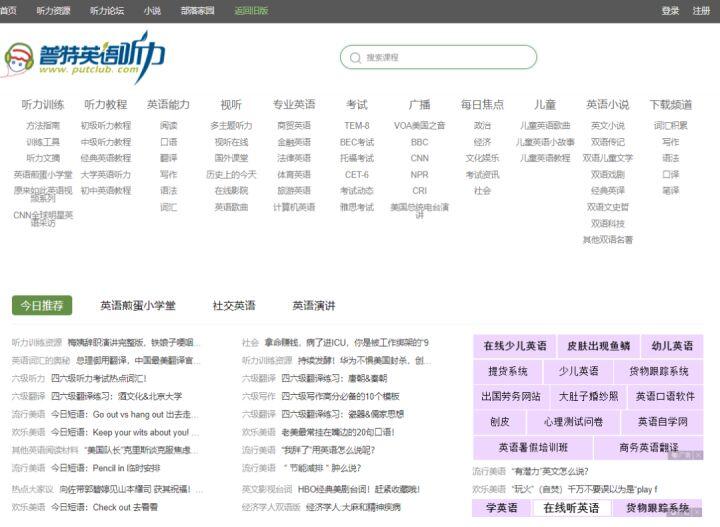Click 出国劳务网站 ad button

pyautogui.click(x=511, y=396)
